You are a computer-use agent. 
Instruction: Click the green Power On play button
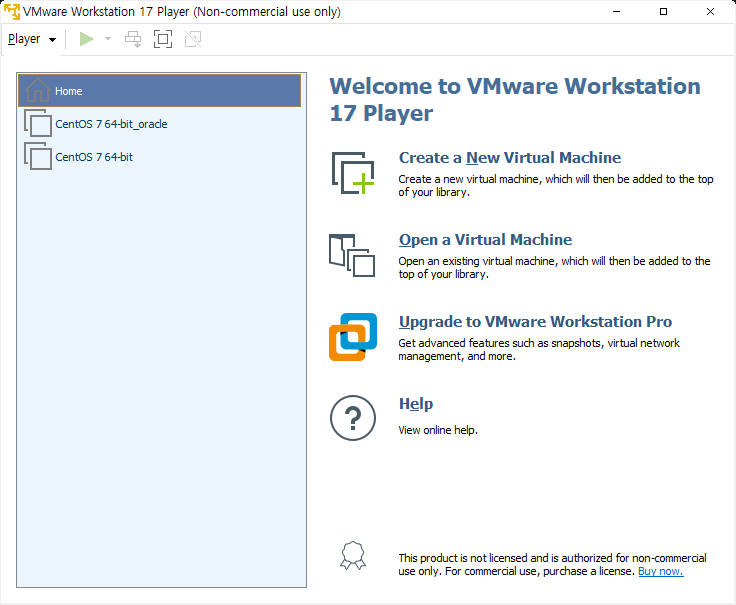pos(86,39)
